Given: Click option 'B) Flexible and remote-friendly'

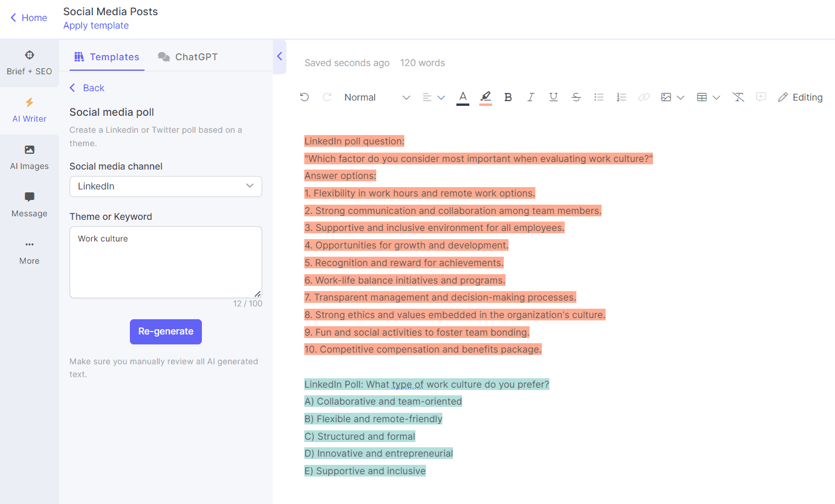Looking at the screenshot, I should 373,419.
